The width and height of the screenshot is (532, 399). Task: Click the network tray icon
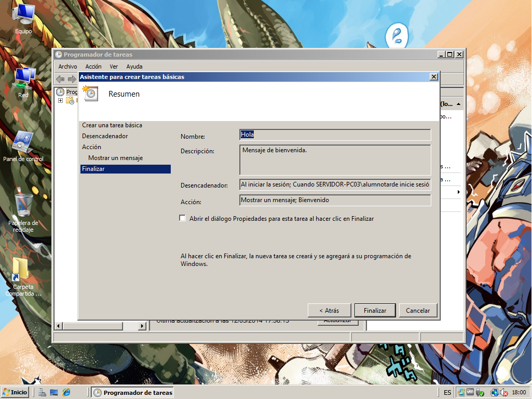click(495, 393)
